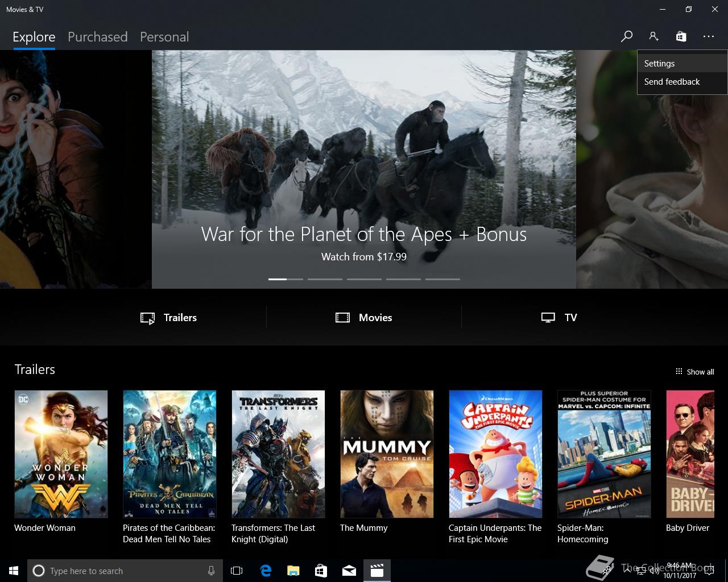Switch to the Purchased tab
Screen dimensions: 728x582
pos(97,37)
